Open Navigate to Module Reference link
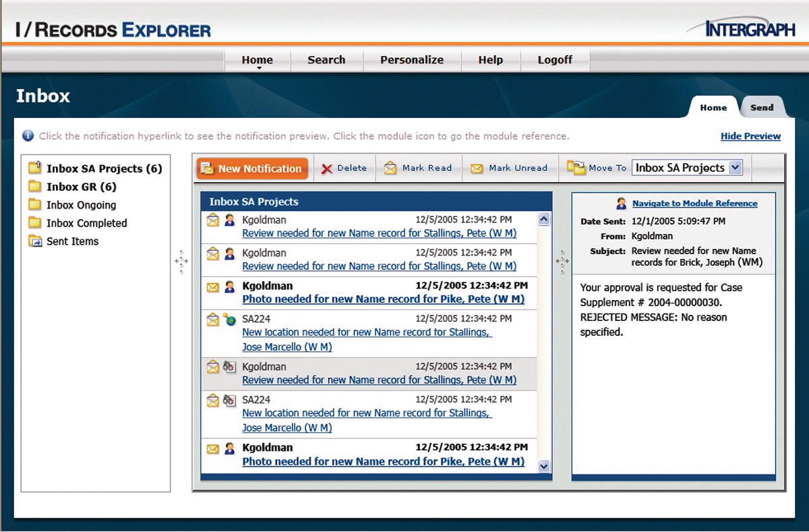 (x=695, y=203)
